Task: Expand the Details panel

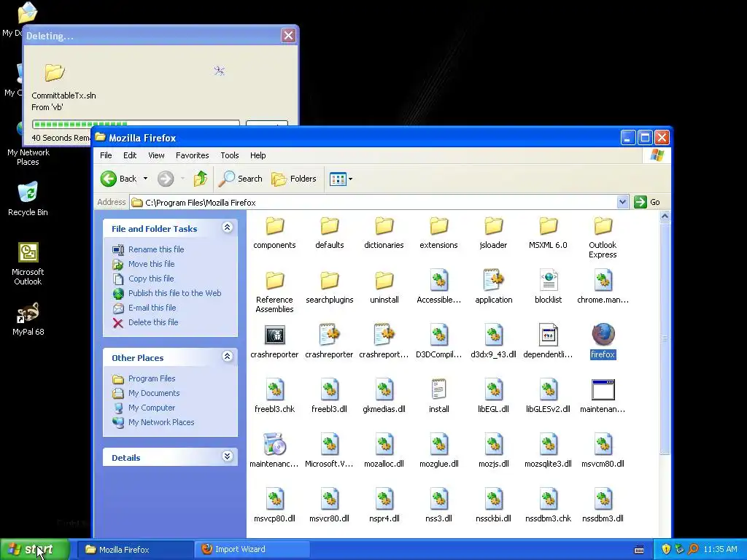Action: pyautogui.click(x=228, y=456)
